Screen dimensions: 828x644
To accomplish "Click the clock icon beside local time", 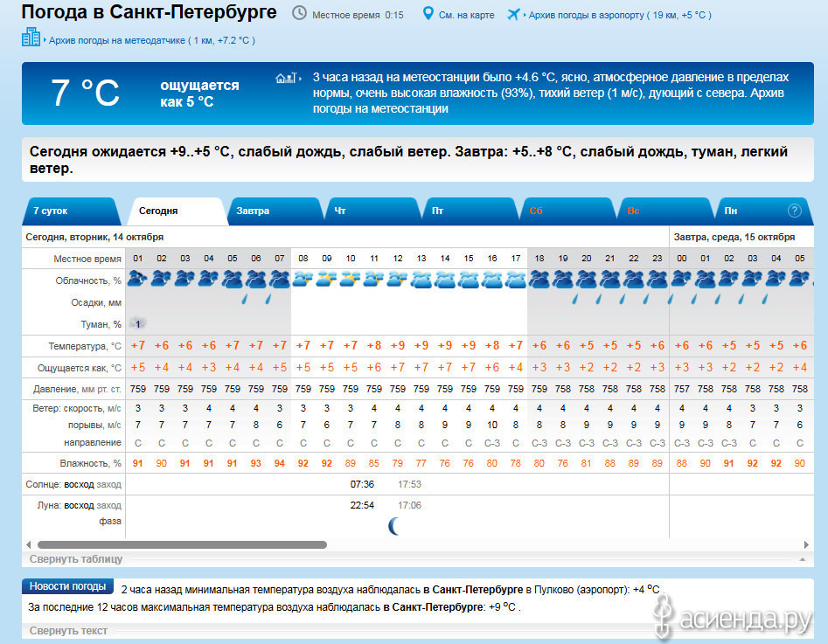I will point(299,13).
